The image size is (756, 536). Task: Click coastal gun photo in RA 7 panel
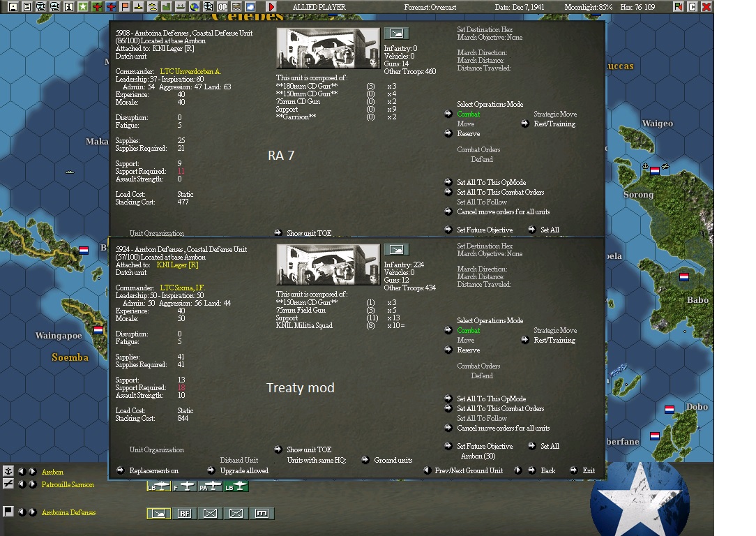click(328, 48)
